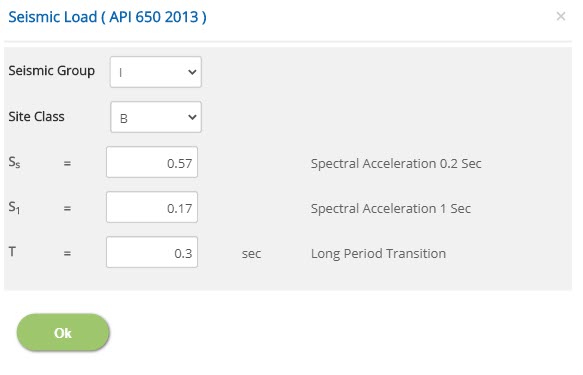
Task: Focus the T field showing 0.3
Action: [x=152, y=252]
